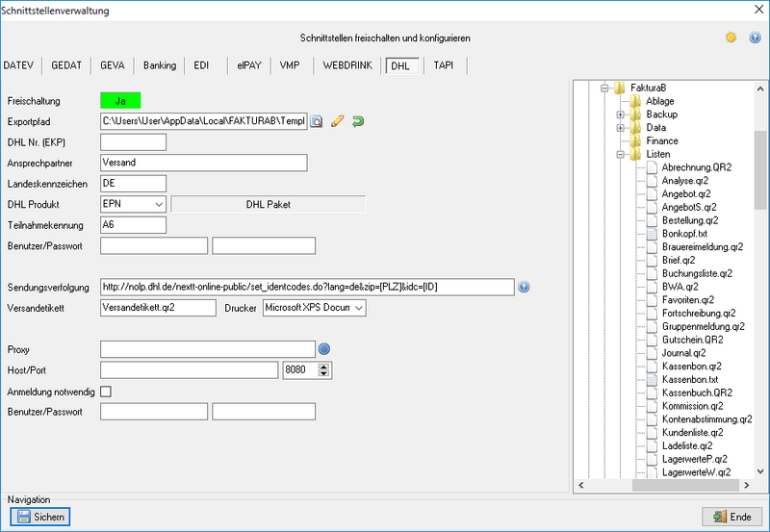Enable the Anmeldung notwendig checkbox
The height and width of the screenshot is (532, 770).
[x=106, y=392]
